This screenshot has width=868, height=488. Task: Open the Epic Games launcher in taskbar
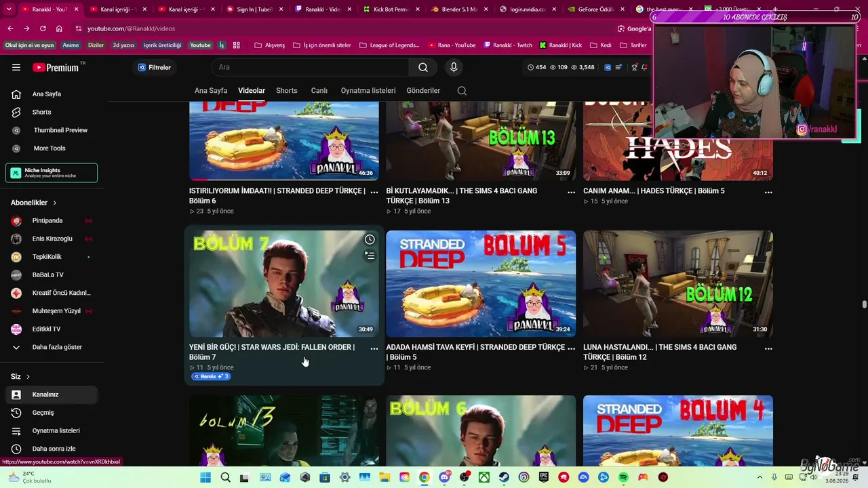[544, 477]
